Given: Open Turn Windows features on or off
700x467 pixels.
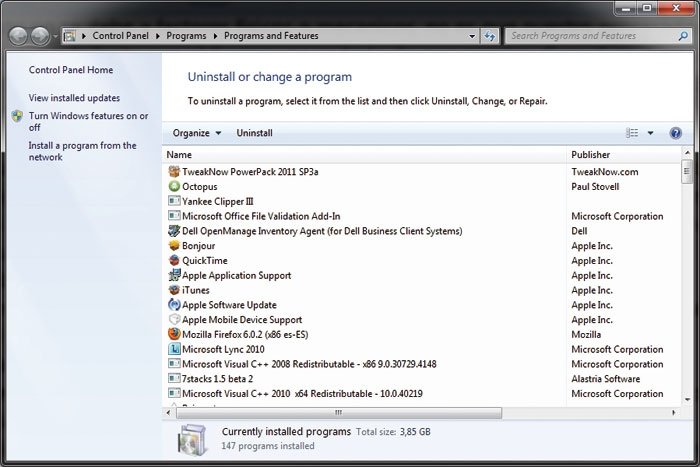Looking at the screenshot, I should pos(88,121).
